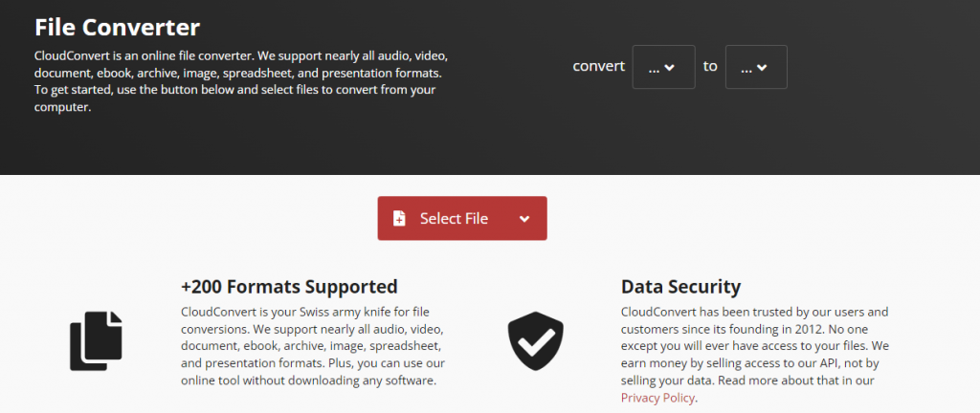Viewport: 980px width, 413px height.
Task: Click the "convert" label text
Action: coord(599,66)
